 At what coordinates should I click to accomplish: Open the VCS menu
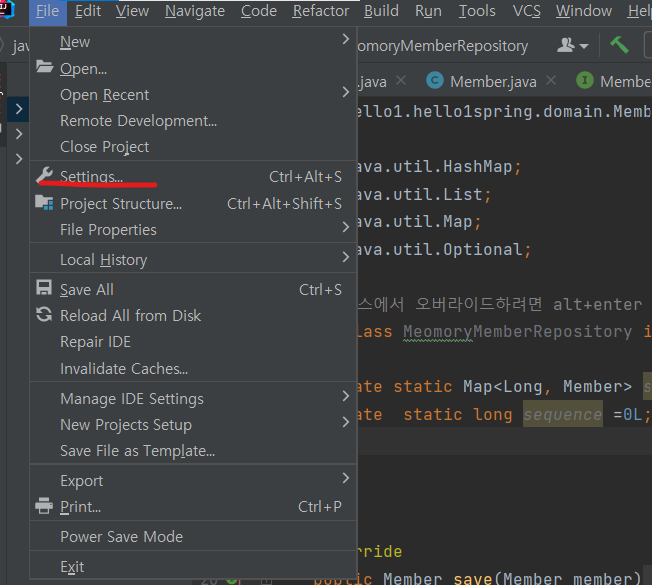point(526,11)
